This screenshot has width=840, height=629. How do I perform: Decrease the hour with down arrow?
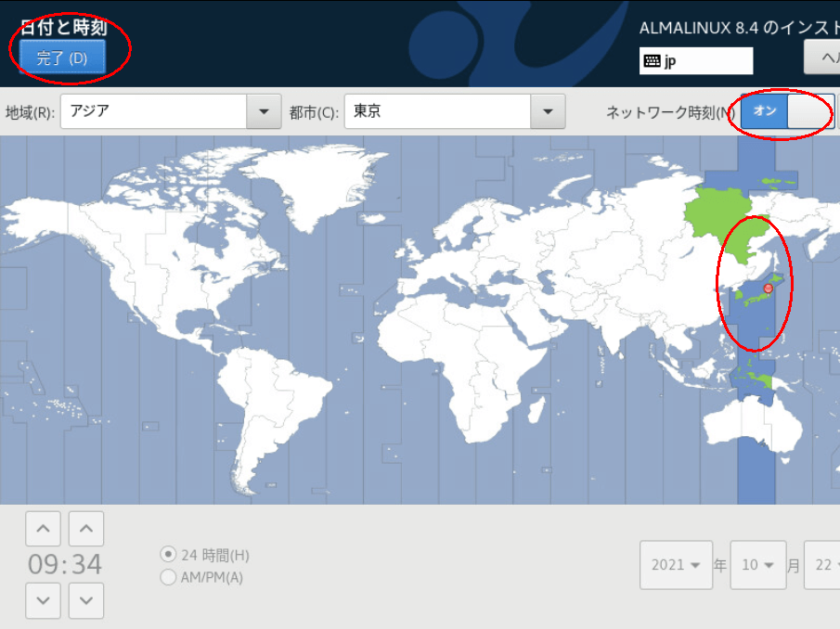pyautogui.click(x=44, y=600)
